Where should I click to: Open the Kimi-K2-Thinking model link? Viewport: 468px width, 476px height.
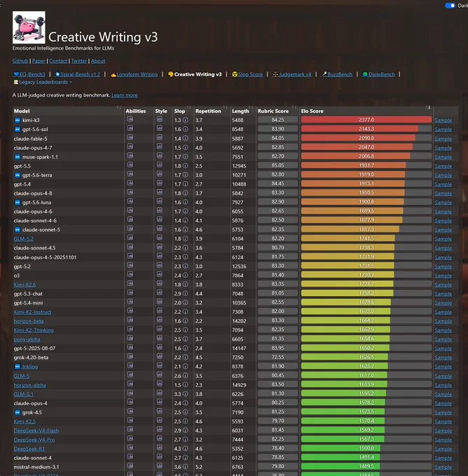point(34,330)
